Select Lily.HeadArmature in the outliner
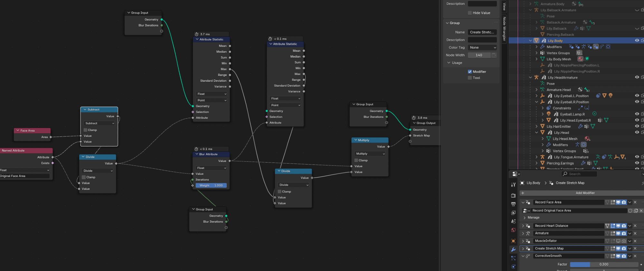The image size is (644, 271). point(563,78)
